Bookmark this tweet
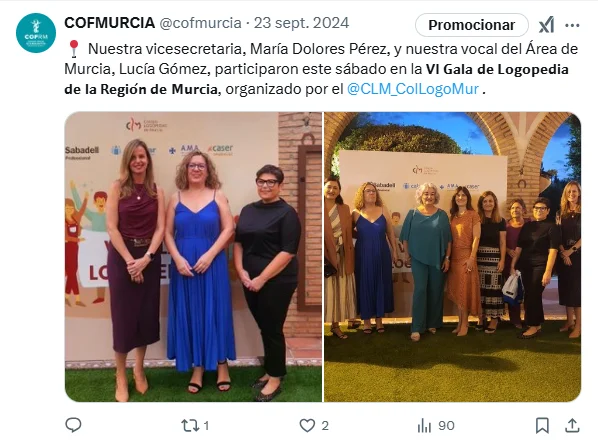 tap(542, 425)
